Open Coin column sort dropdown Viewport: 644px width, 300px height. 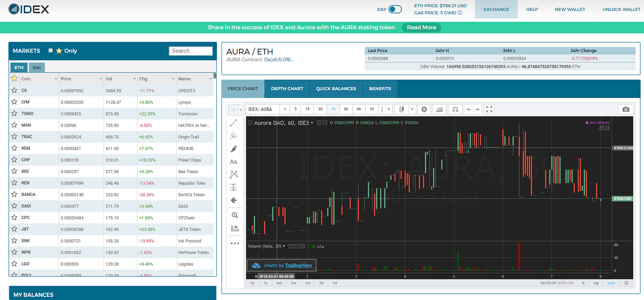pos(56,79)
